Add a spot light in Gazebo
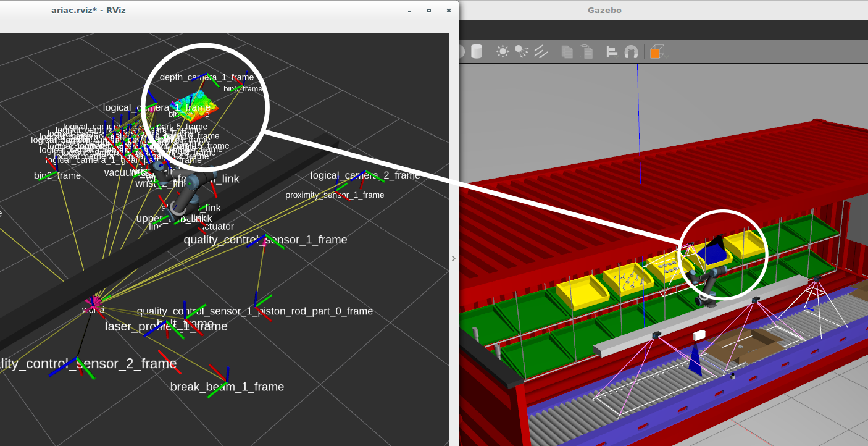 (x=522, y=51)
